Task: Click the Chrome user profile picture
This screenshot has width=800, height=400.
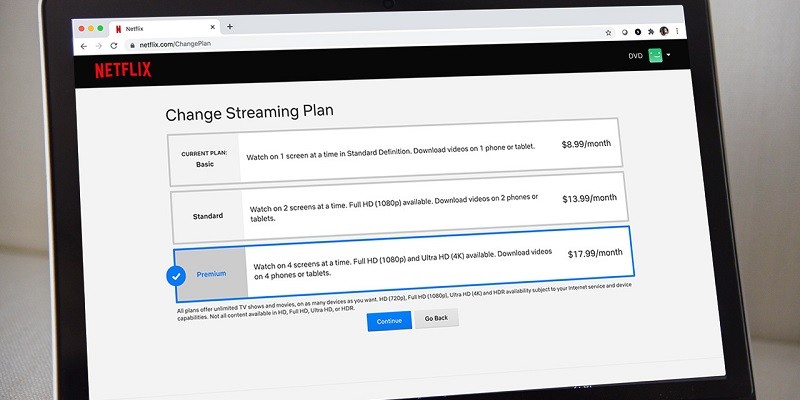Action: click(x=664, y=31)
